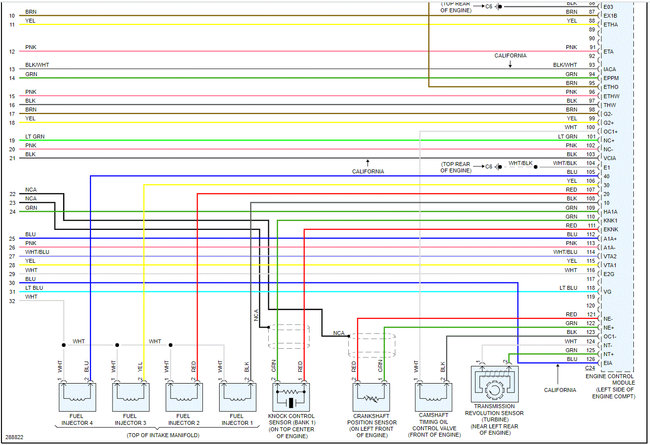Screen dimensions: 650x445
Task: Click the FUEL INJECTOR 1 caption
Action: click(237, 419)
